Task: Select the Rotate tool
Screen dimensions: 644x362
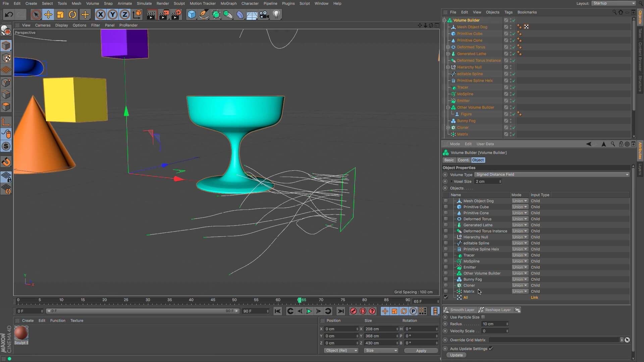Action: click(x=72, y=14)
